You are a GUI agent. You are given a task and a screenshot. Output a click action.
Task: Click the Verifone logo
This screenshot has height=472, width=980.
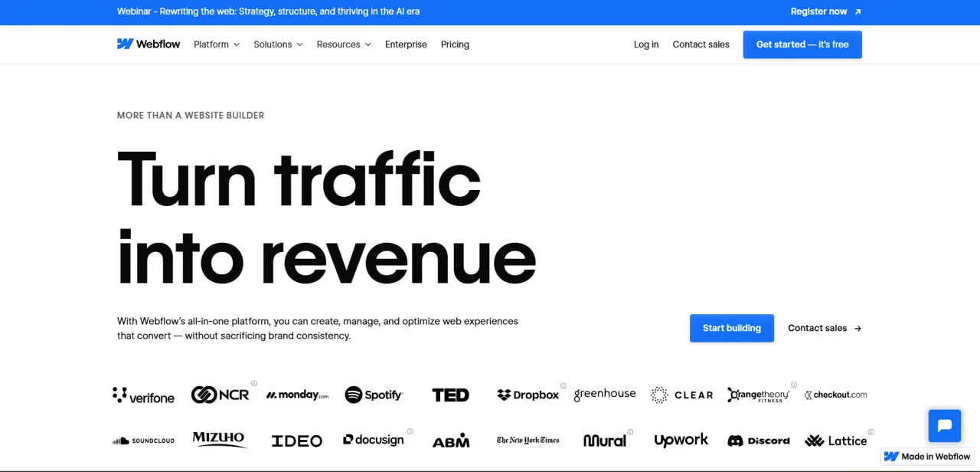click(143, 395)
